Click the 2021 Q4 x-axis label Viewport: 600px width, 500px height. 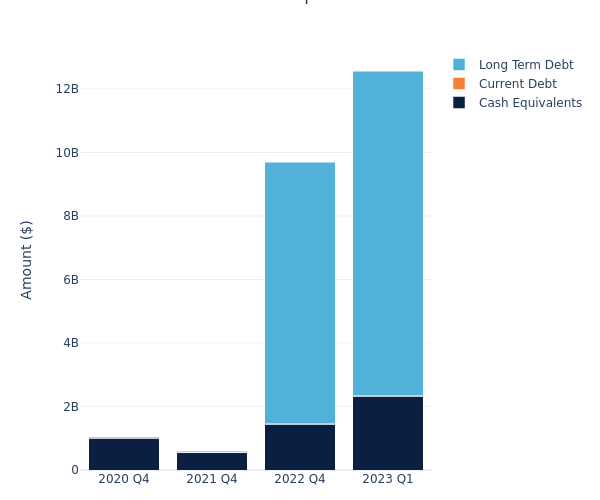point(212,479)
